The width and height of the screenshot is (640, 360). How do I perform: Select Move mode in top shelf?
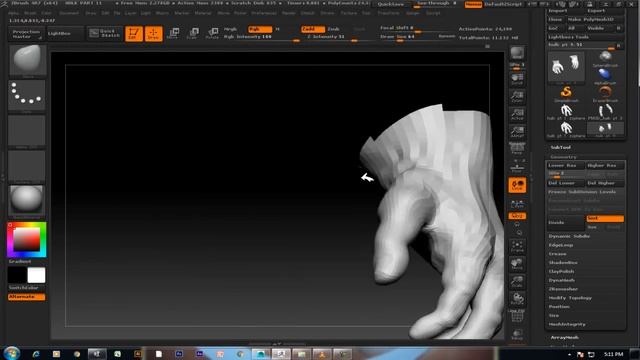[174, 33]
